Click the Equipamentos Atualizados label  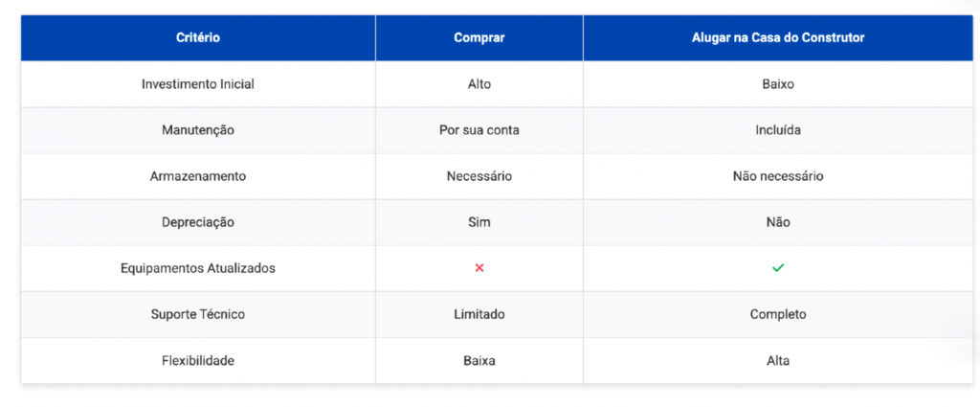[x=198, y=268]
